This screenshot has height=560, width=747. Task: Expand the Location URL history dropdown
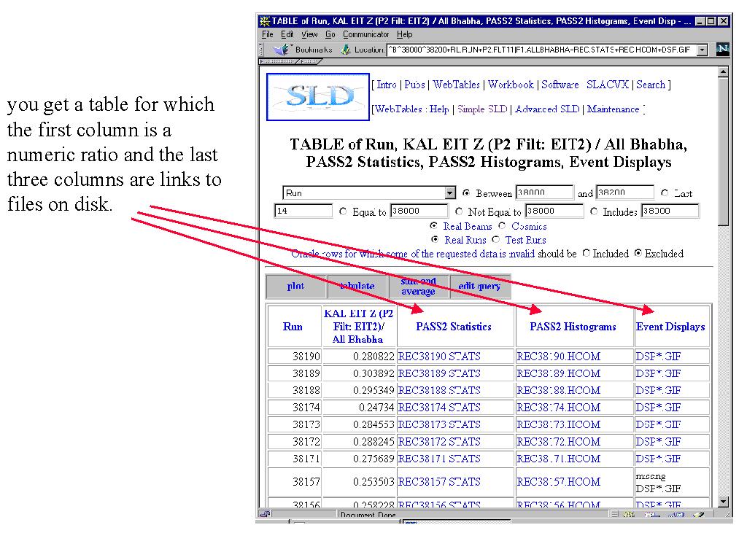tap(703, 50)
